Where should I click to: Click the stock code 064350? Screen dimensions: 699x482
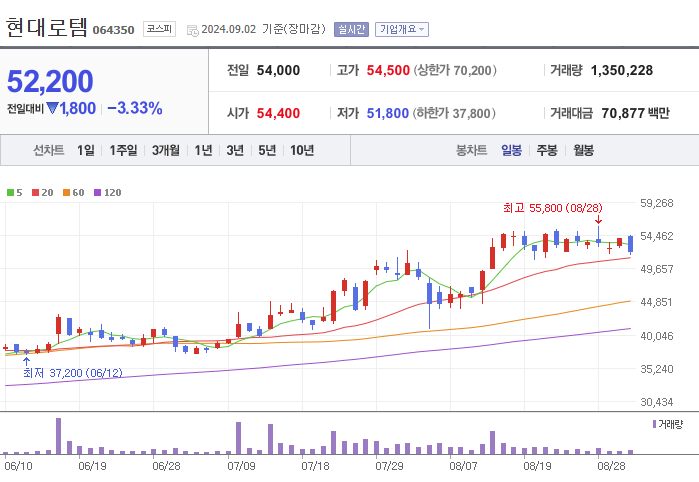[113, 30]
